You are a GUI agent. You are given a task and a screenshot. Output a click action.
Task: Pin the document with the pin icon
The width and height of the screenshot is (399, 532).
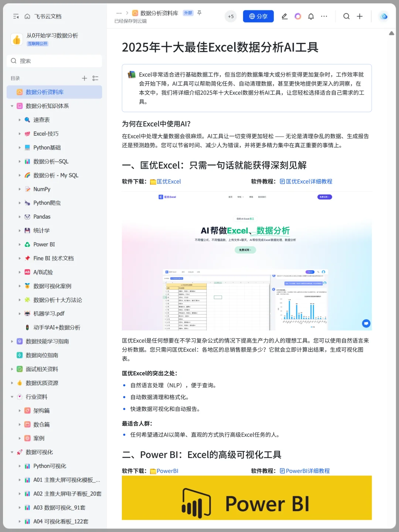click(x=199, y=13)
